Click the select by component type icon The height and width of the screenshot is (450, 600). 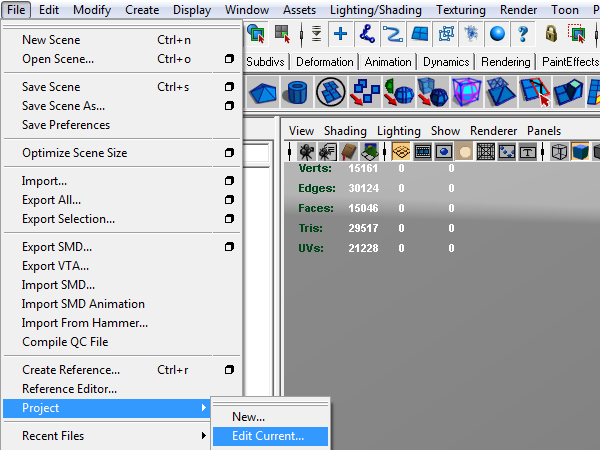click(x=282, y=34)
